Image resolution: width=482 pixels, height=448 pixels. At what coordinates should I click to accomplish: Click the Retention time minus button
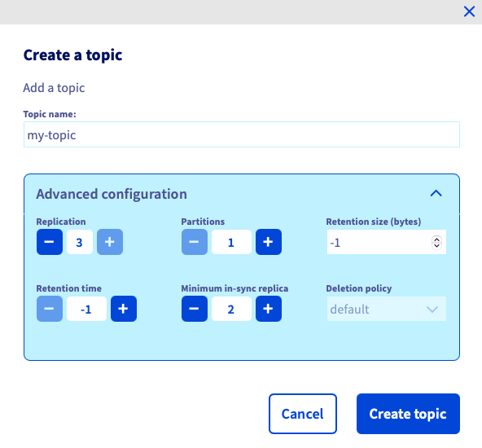[x=50, y=309]
